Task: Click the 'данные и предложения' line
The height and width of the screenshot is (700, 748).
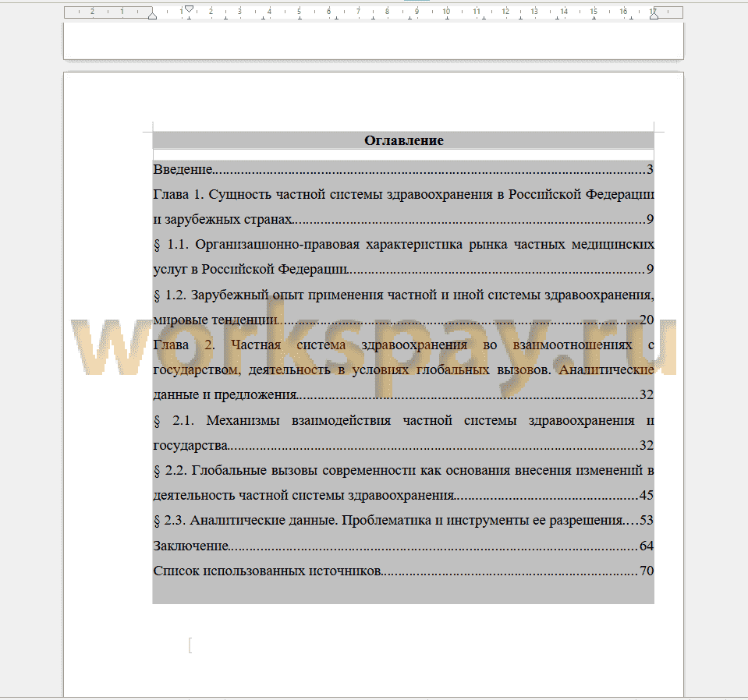Action: pos(403,395)
